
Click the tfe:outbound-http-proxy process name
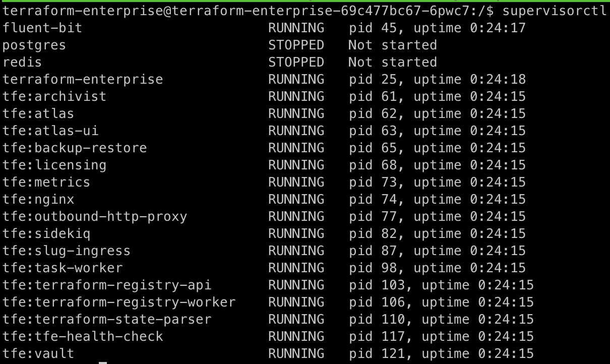[x=95, y=216]
